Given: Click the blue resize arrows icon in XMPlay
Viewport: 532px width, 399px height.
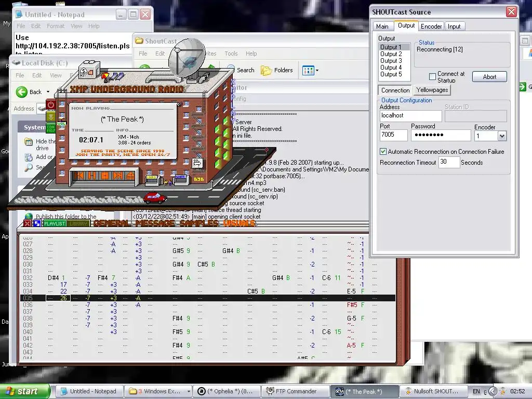Looking at the screenshot, I should (37, 223).
